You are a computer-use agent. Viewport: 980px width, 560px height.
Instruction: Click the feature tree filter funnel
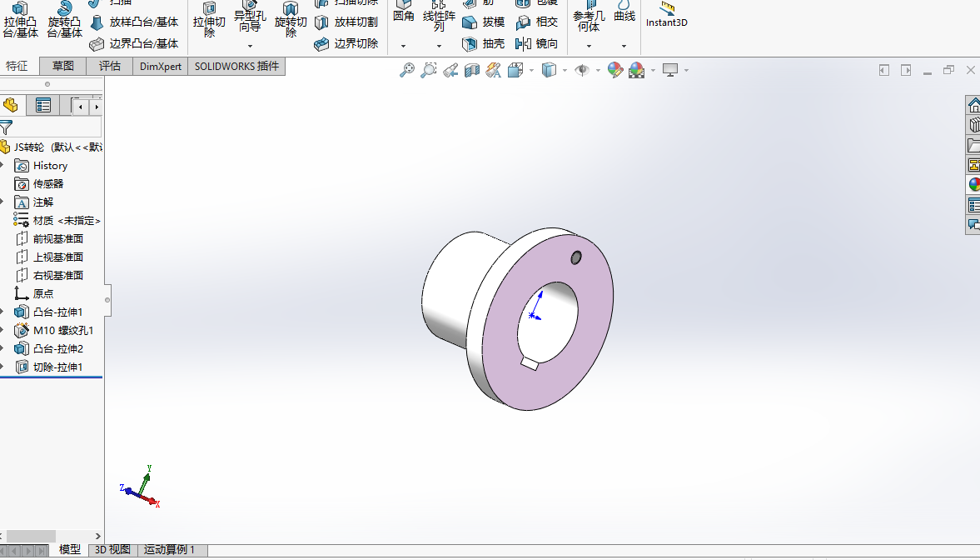point(7,127)
